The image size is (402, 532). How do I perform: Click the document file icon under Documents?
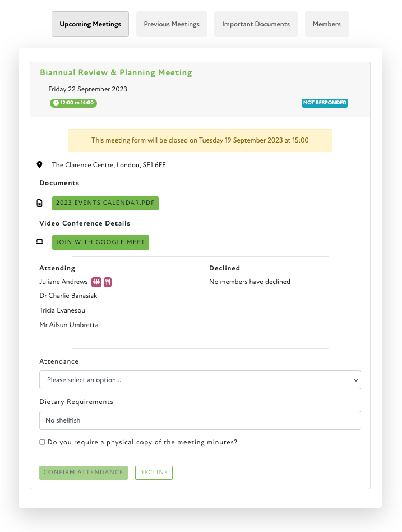40,203
